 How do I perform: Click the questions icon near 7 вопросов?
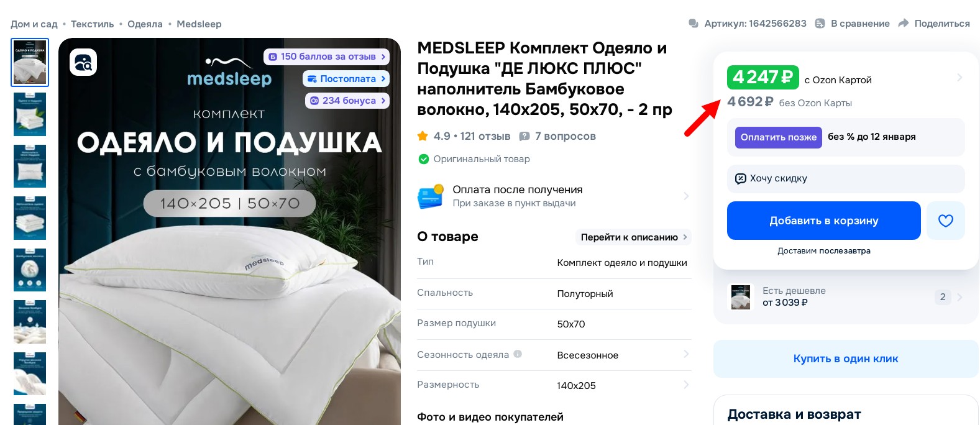tap(524, 136)
